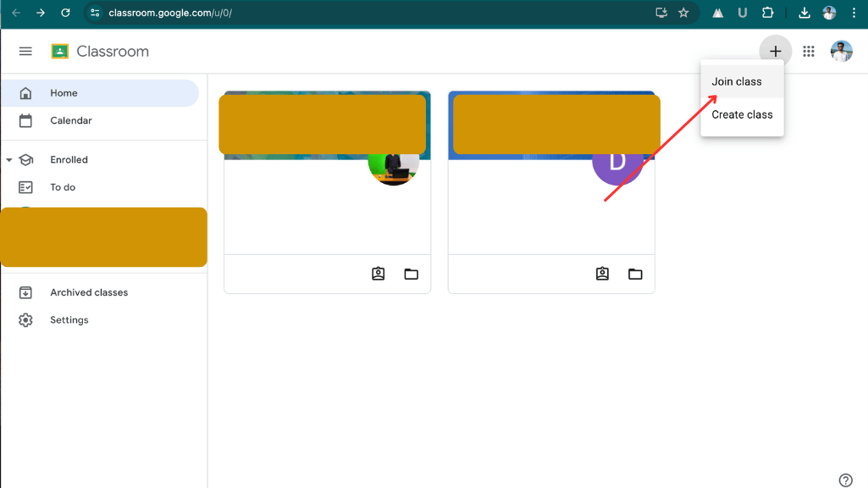Open the Google apps grid
The image size is (868, 488).
809,52
